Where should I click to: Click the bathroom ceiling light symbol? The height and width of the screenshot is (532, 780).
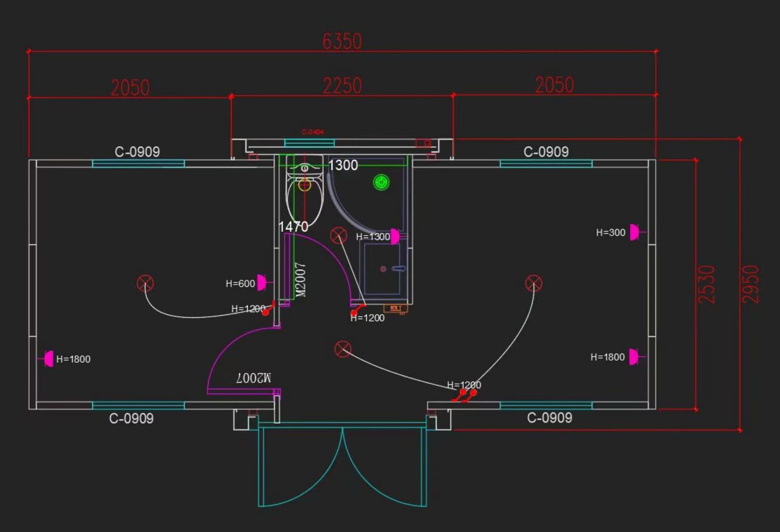click(338, 235)
